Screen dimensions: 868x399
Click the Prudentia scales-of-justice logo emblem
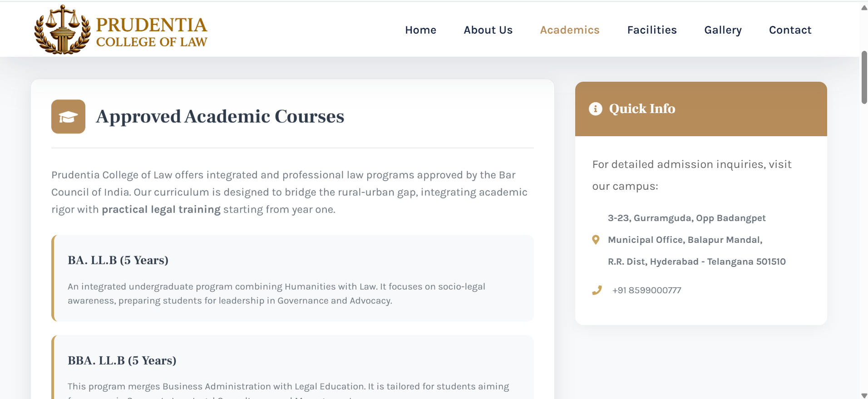pyautogui.click(x=62, y=30)
